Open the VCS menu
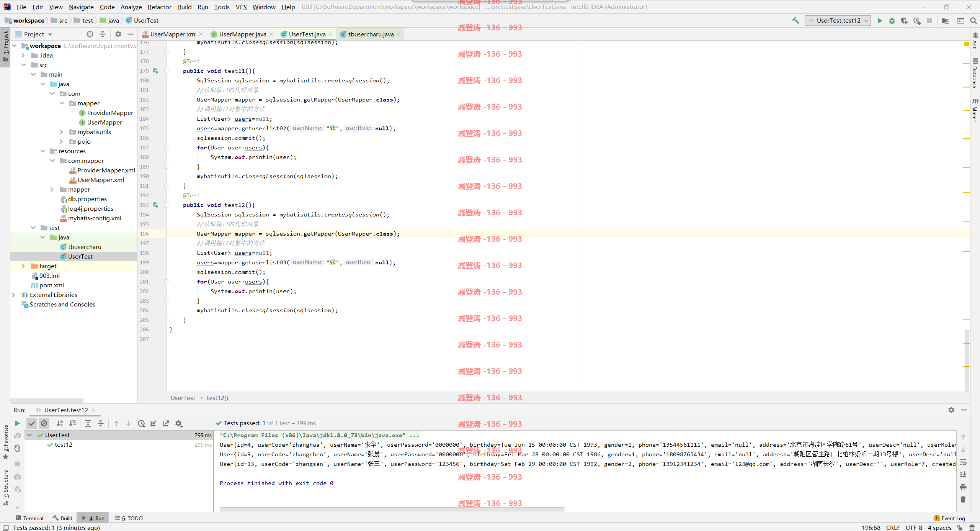Screen dimensions: 980x531 241,7
